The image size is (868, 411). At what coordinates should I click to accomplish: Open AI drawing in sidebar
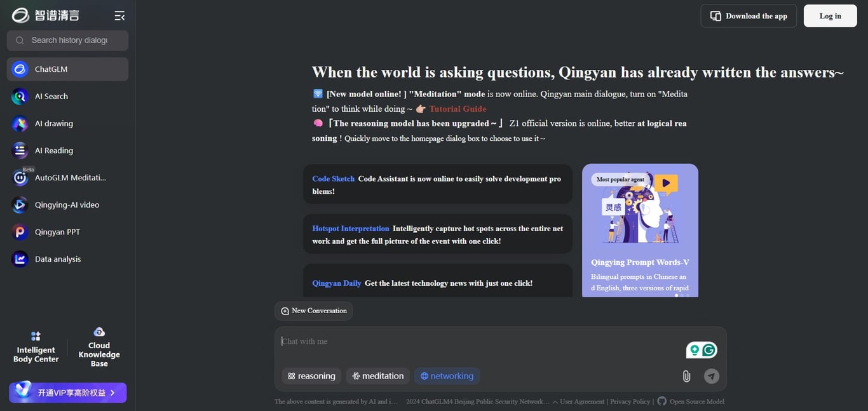67,124
